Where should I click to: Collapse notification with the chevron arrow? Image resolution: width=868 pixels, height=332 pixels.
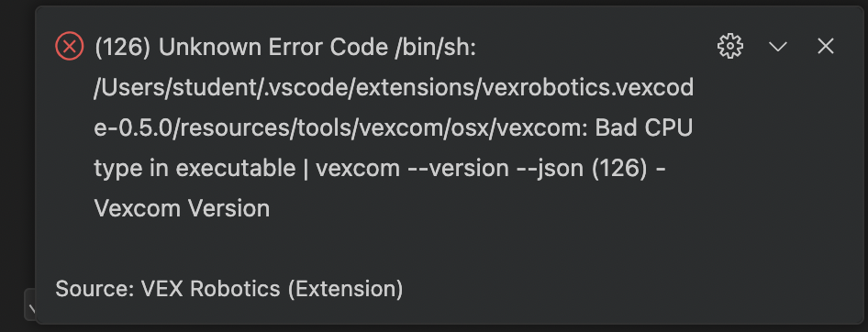[x=778, y=47]
